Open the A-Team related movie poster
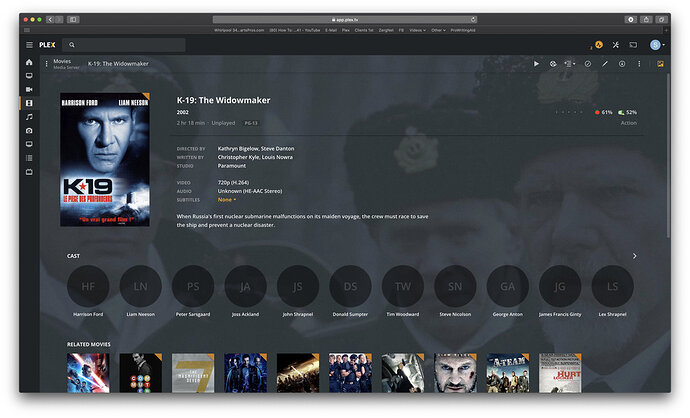690x418 pixels. pyautogui.click(x=507, y=373)
